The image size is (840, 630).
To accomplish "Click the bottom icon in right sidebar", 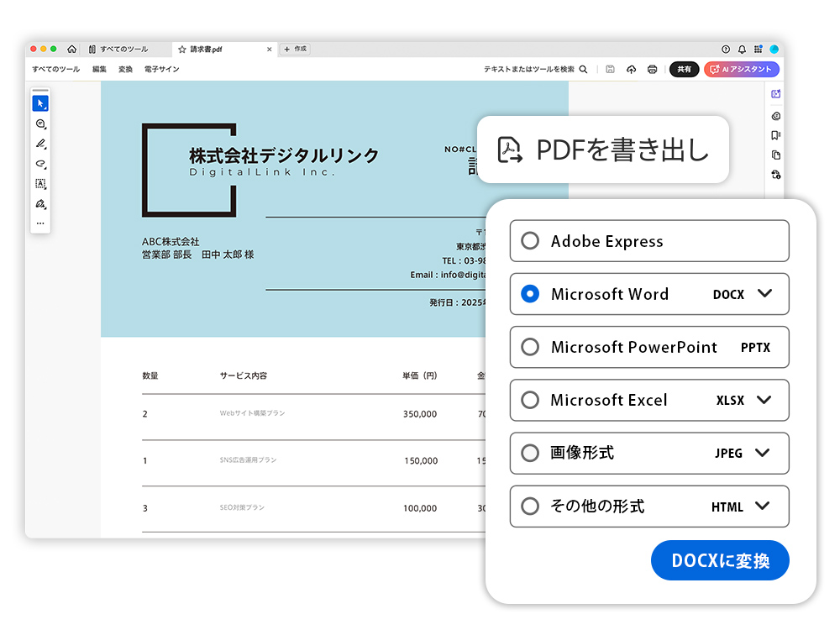I will click(775, 175).
